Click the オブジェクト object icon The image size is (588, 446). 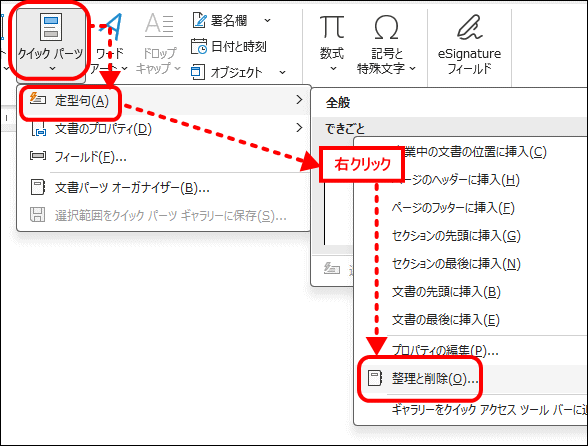tap(198, 72)
